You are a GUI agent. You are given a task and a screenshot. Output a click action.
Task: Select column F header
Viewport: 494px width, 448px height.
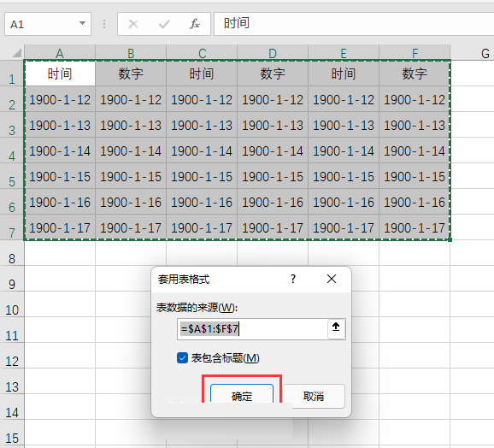[x=415, y=53]
